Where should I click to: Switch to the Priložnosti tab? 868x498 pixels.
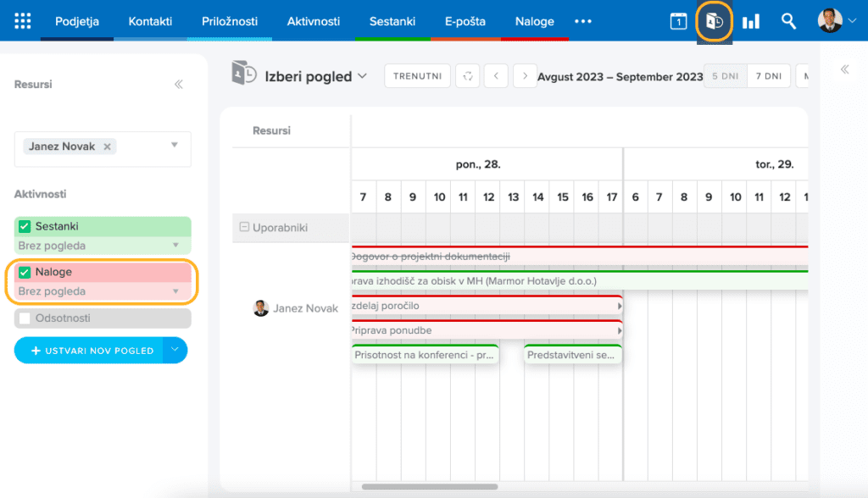(230, 21)
